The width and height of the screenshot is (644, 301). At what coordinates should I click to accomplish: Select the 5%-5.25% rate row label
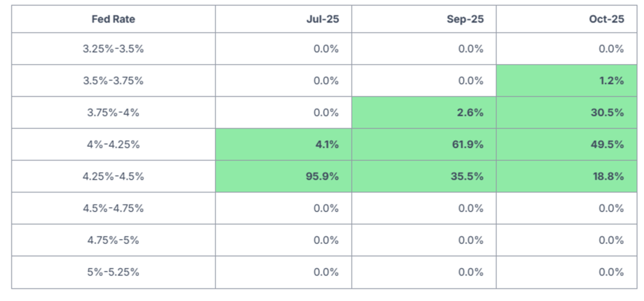point(113,272)
